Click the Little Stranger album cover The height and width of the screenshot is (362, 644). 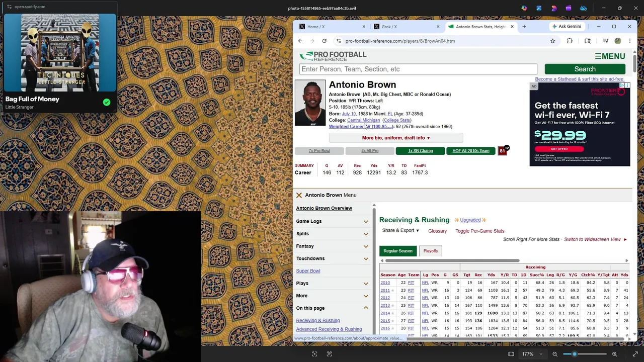click(x=60, y=53)
